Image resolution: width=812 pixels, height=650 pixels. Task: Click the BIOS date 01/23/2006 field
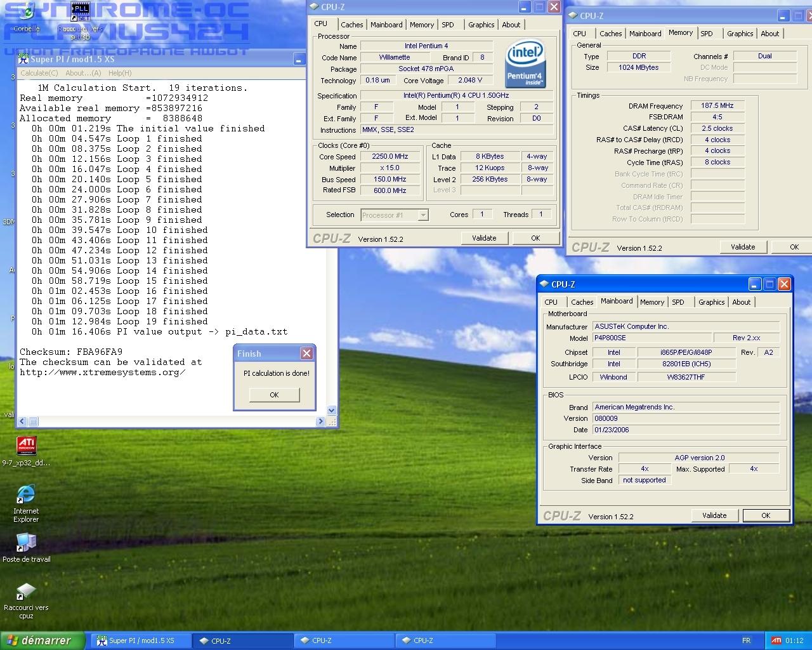685,430
